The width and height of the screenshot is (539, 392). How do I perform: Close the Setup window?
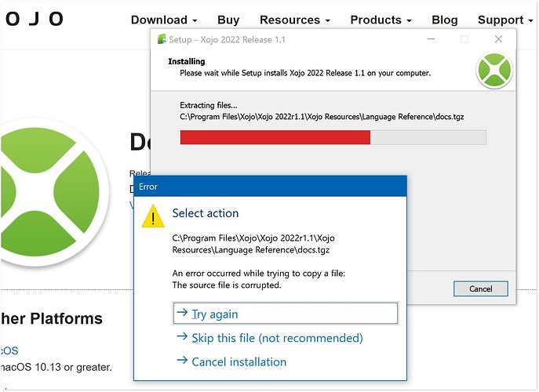point(498,39)
